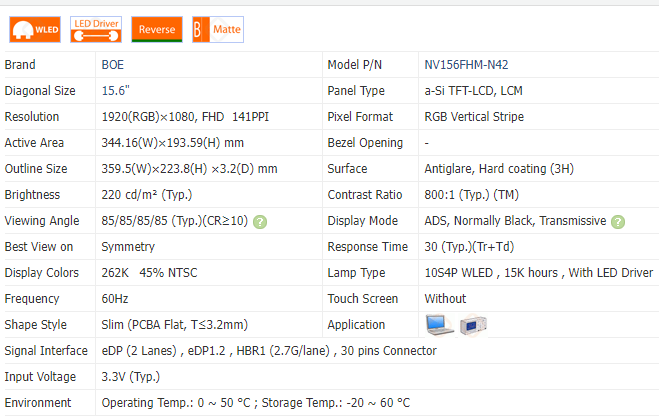This screenshot has height=418, width=659.
Task: Click the Pixel Format label
Action: click(x=360, y=117)
